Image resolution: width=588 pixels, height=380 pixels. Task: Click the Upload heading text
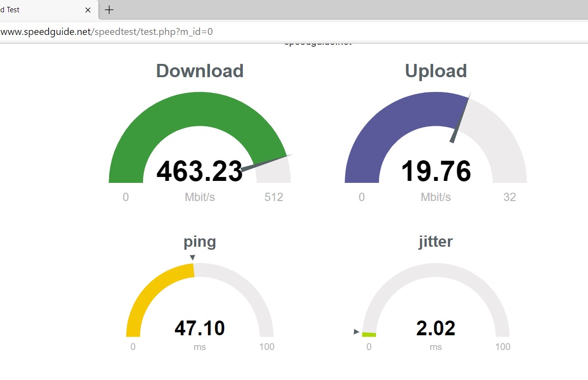436,71
